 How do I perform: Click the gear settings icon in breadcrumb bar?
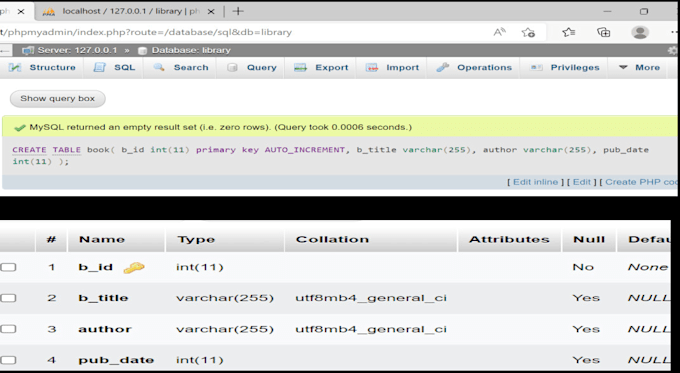(673, 51)
